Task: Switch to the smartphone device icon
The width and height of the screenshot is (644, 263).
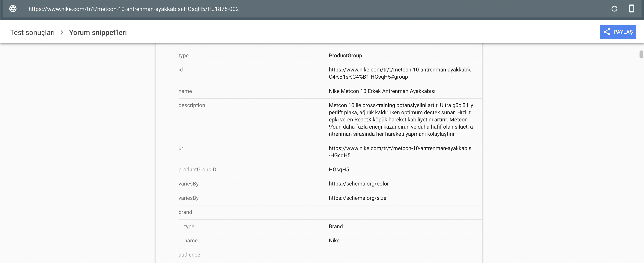Action: (x=631, y=9)
